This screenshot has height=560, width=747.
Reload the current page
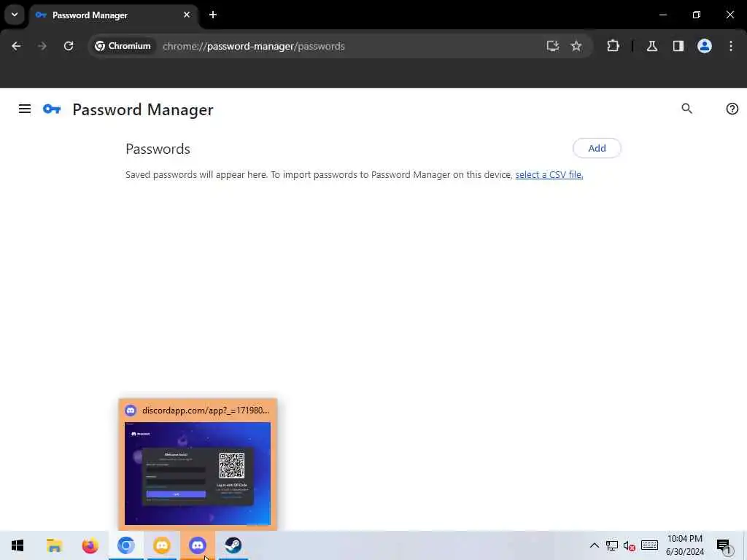(x=69, y=46)
